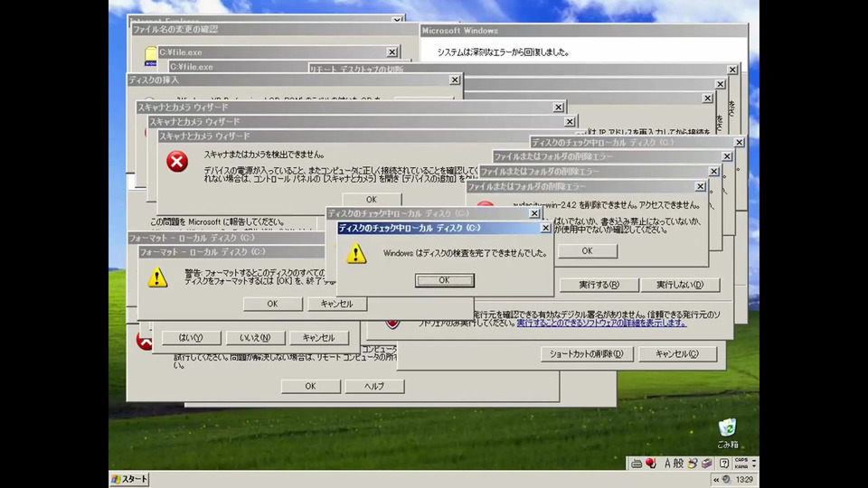
Task: Close the ディスクの挿入 dialog
Action: tap(455, 80)
